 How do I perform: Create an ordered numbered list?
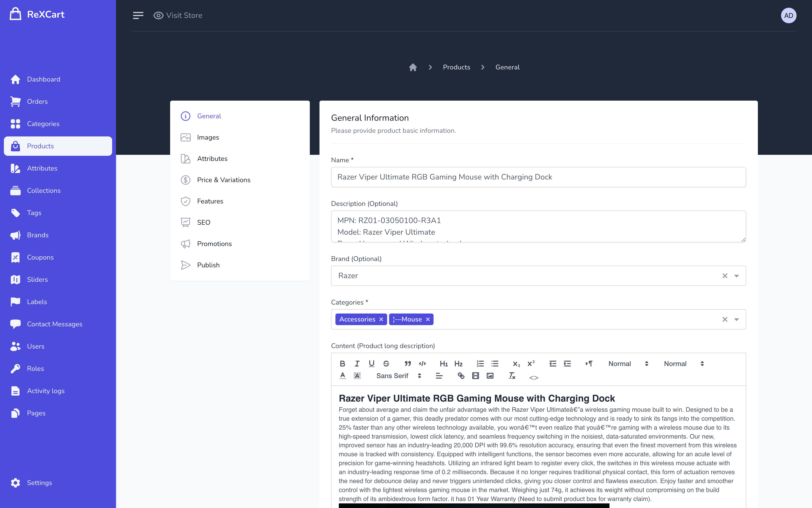click(480, 364)
